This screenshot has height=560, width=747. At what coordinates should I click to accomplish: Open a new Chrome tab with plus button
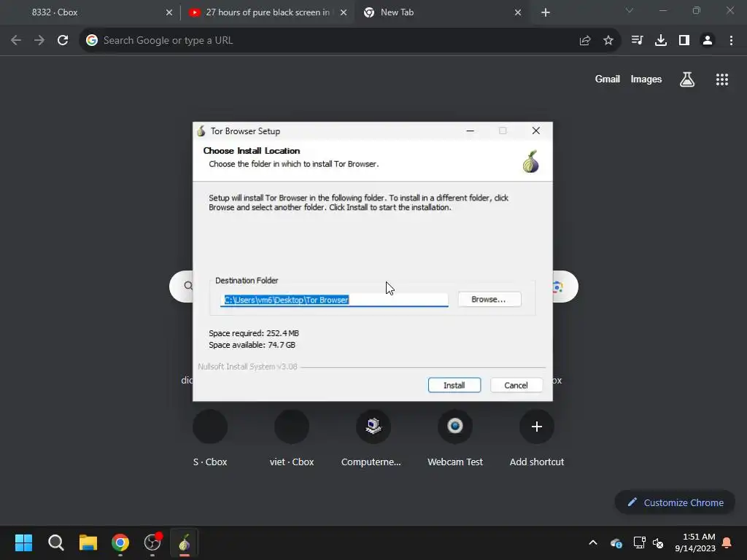point(546,13)
